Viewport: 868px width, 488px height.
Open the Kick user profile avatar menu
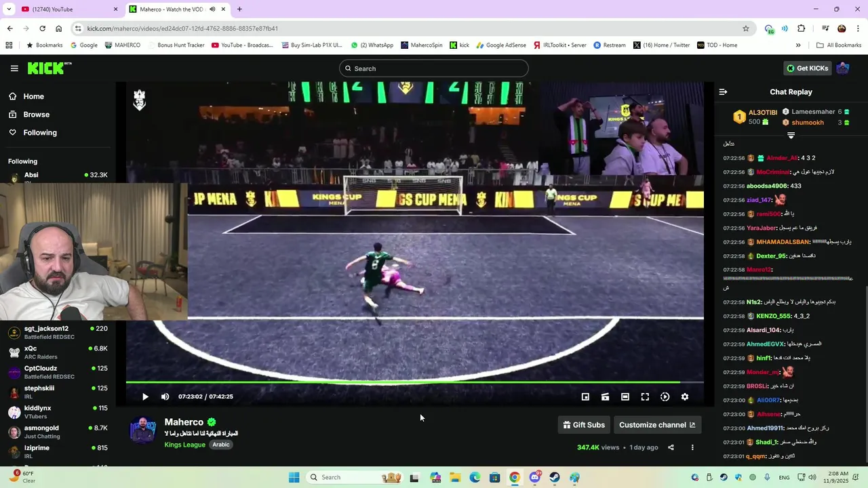(843, 68)
